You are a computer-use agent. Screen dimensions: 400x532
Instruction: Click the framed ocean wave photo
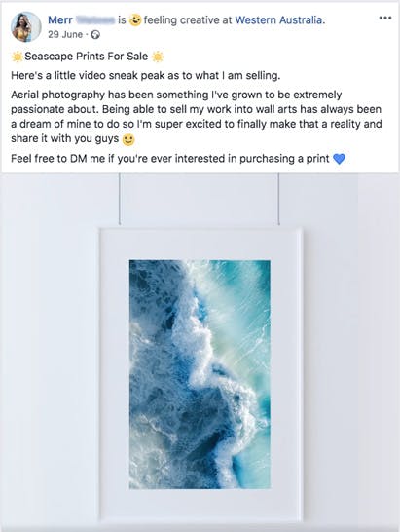(x=200, y=374)
